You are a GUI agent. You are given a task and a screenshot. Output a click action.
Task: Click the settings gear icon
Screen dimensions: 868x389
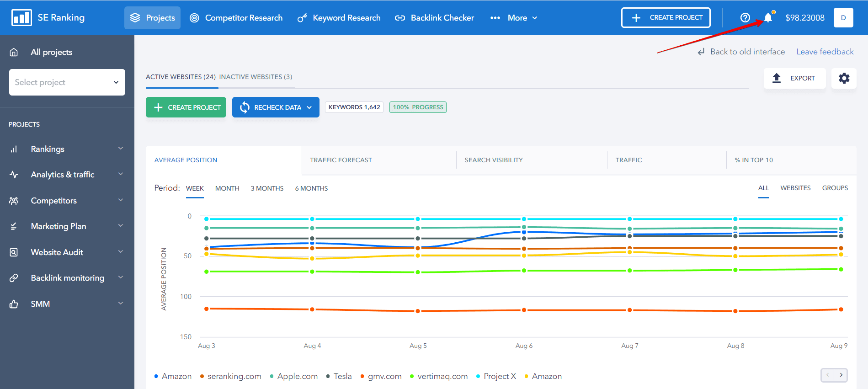[x=844, y=78]
